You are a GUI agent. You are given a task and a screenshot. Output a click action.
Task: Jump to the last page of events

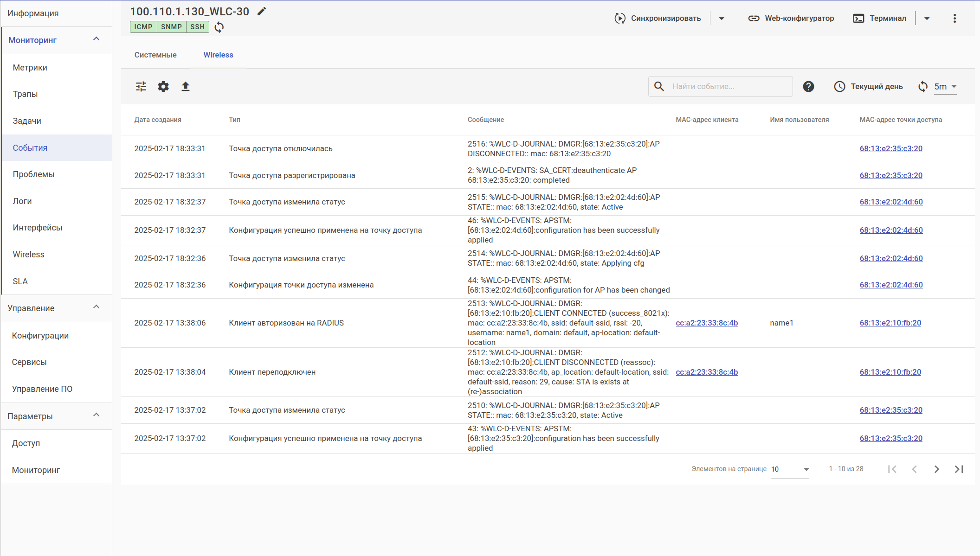[959, 469]
